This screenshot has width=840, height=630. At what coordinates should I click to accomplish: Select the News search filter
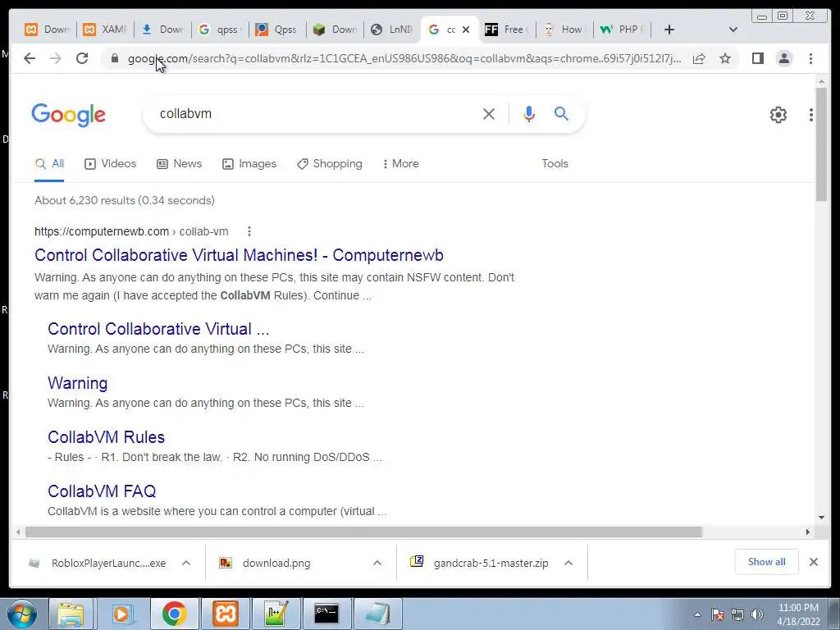pyautogui.click(x=179, y=164)
